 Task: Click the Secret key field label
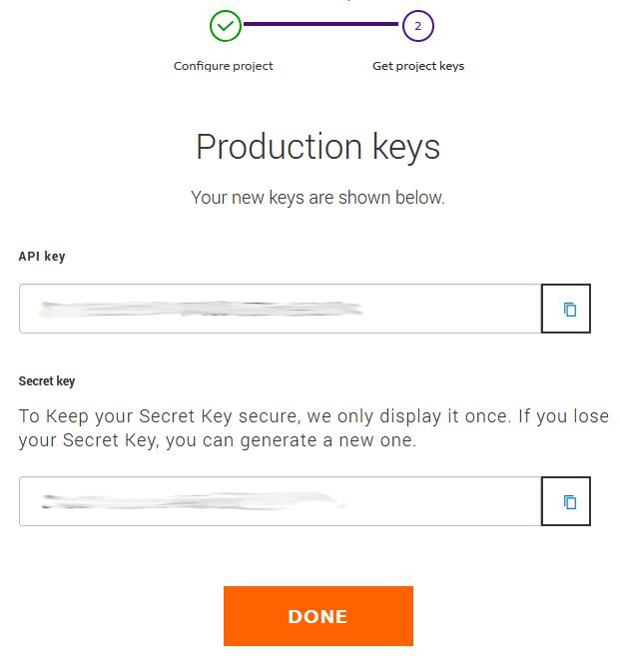[47, 381]
